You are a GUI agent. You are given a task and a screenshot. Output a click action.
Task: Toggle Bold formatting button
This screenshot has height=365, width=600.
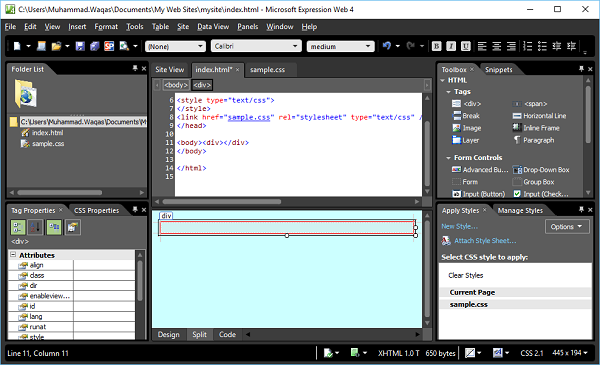(436, 46)
